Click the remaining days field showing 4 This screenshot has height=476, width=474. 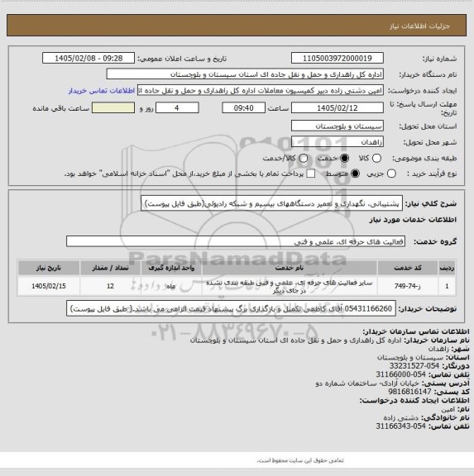pyautogui.click(x=177, y=107)
